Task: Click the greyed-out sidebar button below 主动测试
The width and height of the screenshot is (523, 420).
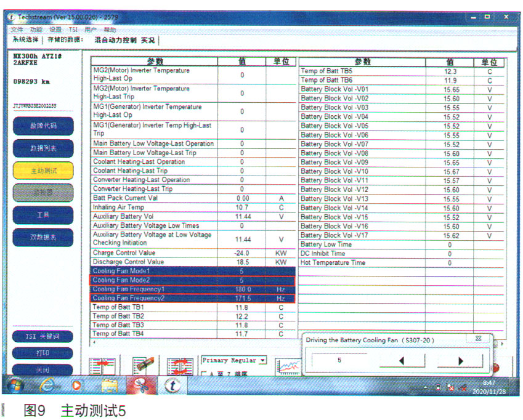Action: click(43, 193)
